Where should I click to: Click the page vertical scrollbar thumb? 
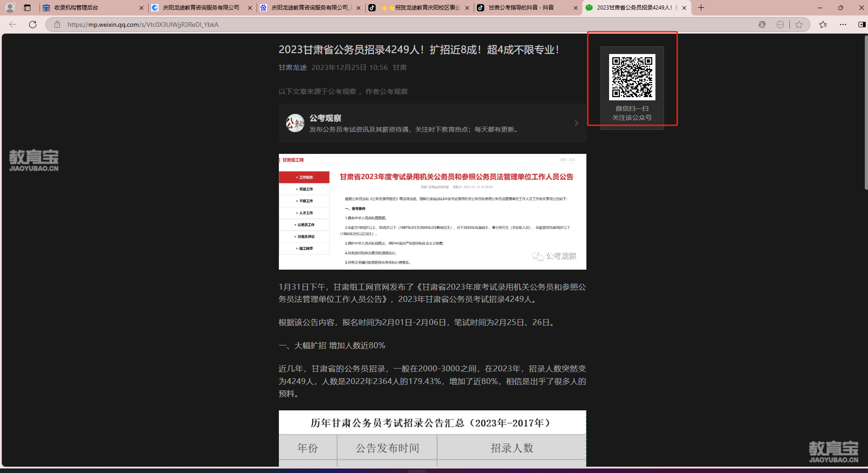(866, 112)
